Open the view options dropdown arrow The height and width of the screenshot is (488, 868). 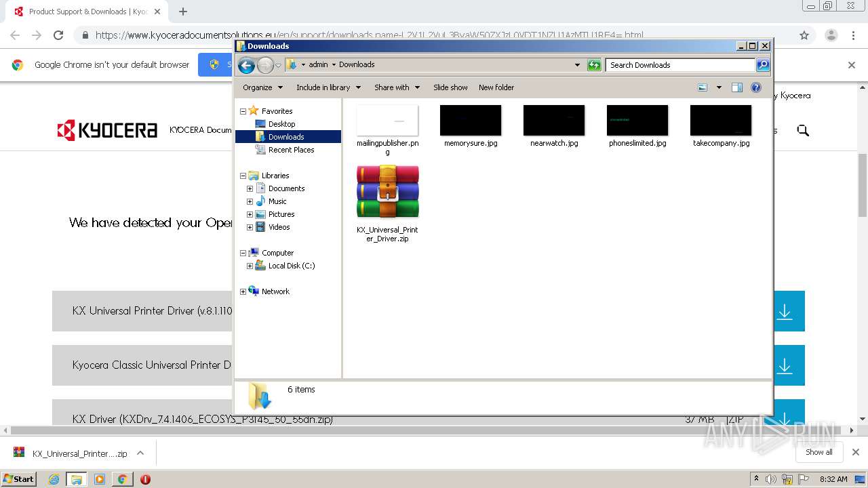(719, 87)
